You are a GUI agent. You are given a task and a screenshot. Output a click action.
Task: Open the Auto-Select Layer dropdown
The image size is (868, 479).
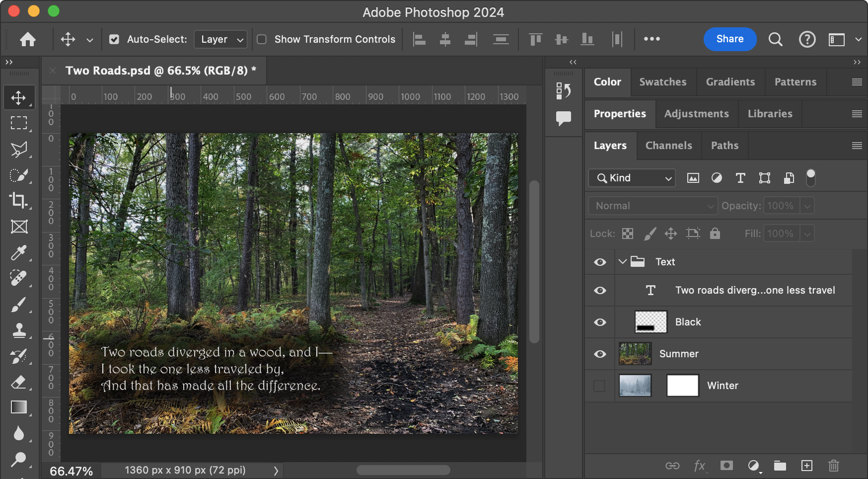[x=220, y=39]
